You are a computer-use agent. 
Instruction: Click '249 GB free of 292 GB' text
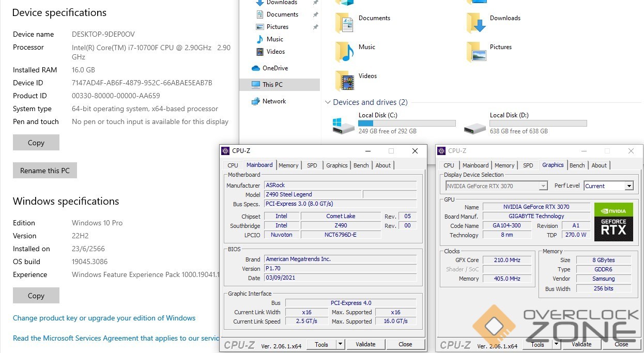click(388, 131)
